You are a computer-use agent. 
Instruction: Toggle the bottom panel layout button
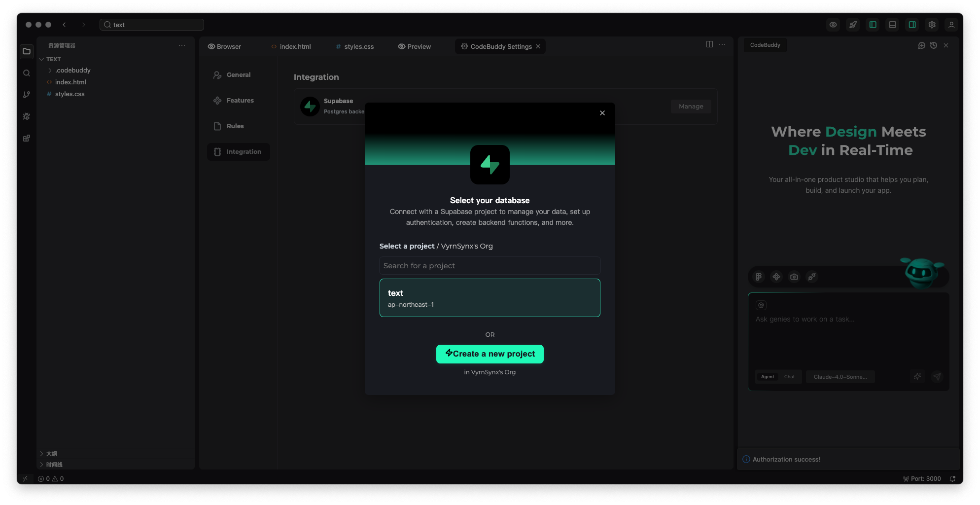pyautogui.click(x=892, y=25)
